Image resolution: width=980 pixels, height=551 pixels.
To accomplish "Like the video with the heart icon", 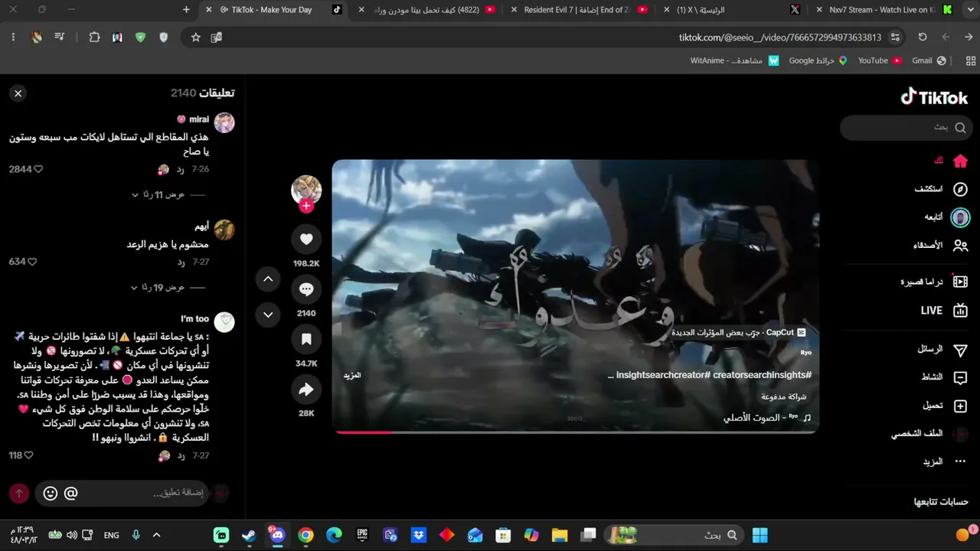I will tap(306, 240).
